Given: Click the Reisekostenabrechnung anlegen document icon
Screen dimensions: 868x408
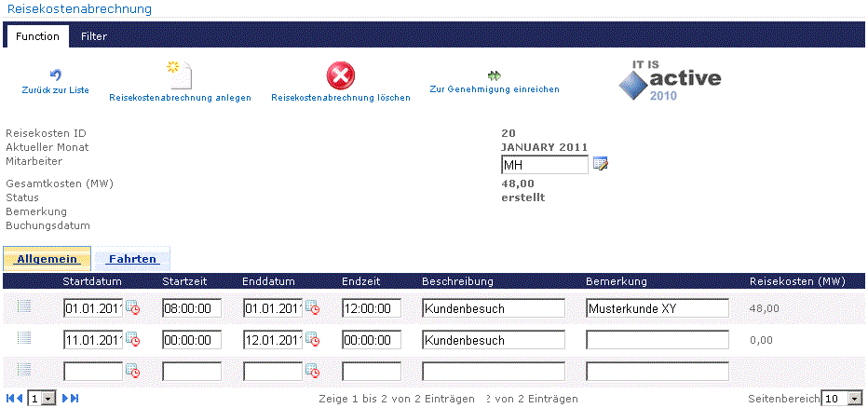Looking at the screenshot, I should (x=180, y=75).
